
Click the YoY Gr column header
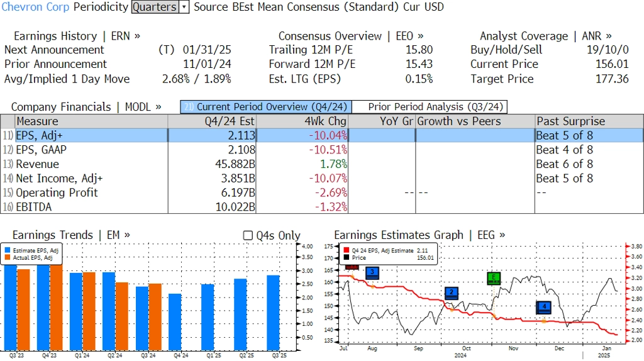coord(382,121)
